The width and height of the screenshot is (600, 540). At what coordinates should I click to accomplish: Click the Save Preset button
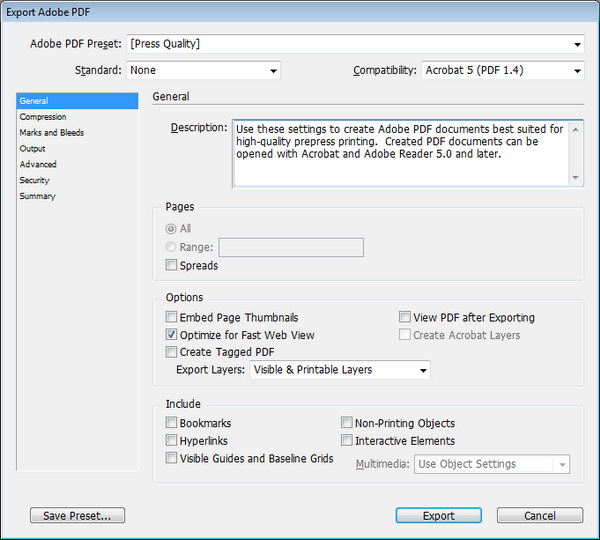77,516
